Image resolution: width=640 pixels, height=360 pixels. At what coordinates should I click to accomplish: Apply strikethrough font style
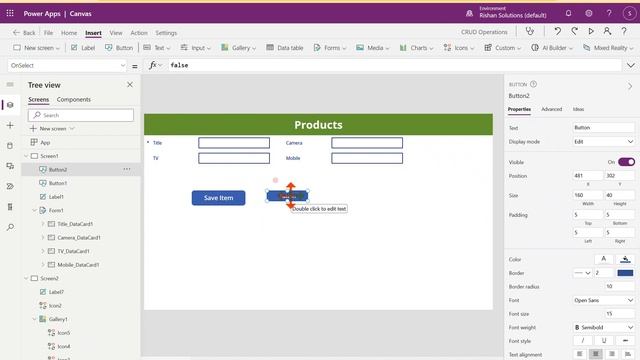[x=625, y=340]
